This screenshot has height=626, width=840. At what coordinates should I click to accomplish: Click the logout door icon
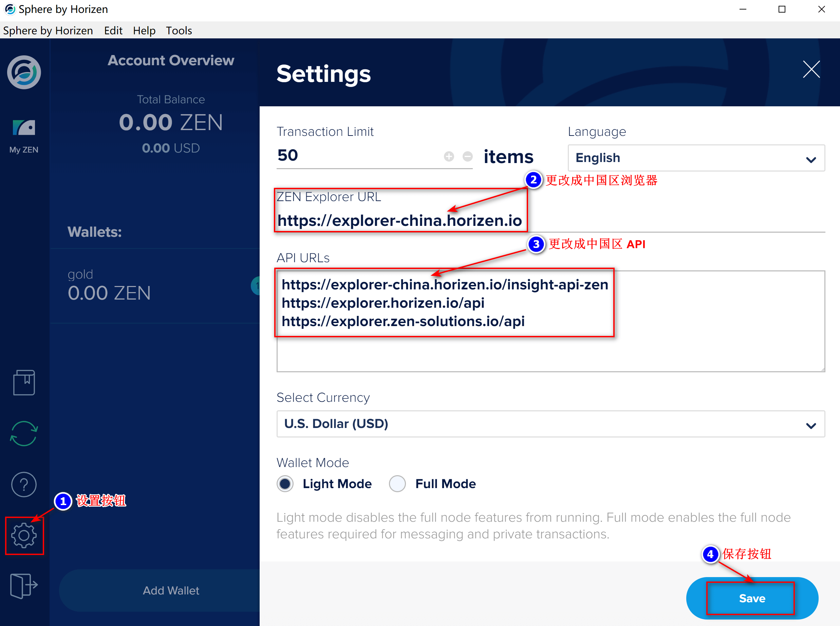point(24,586)
